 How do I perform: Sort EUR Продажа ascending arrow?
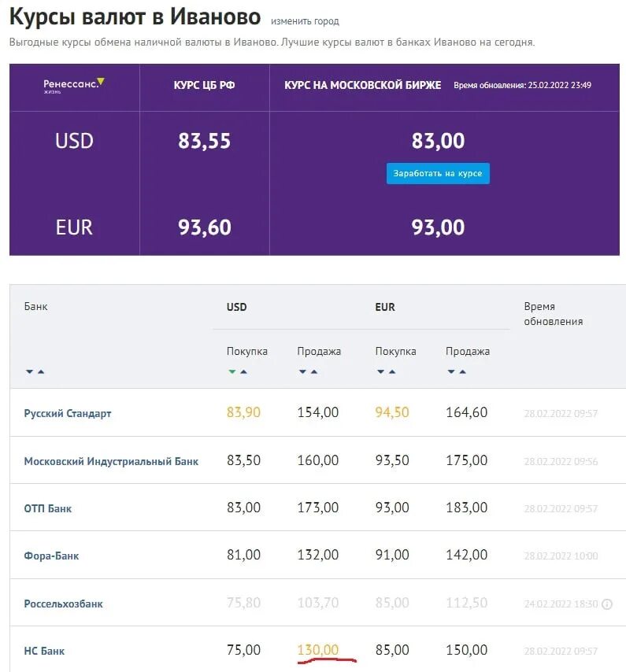pyautogui.click(x=463, y=371)
